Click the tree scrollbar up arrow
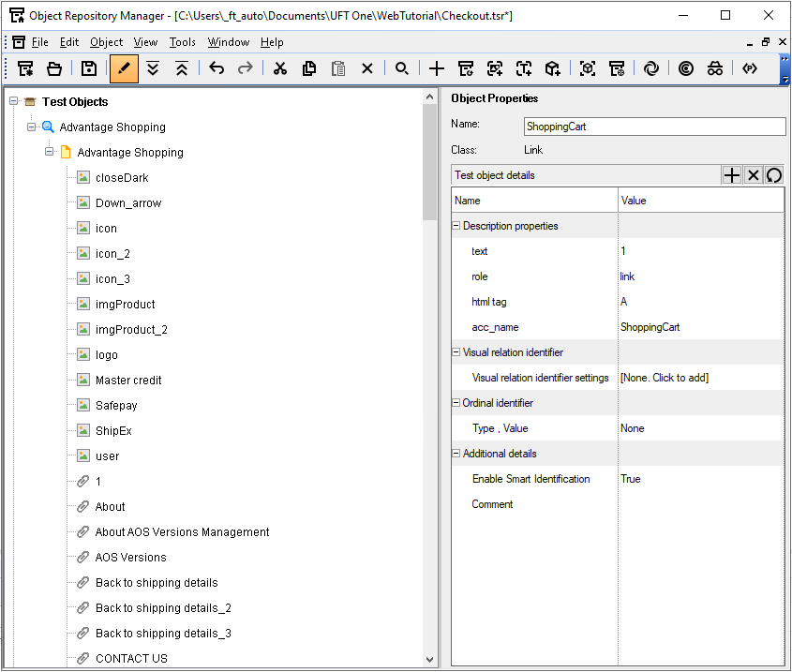This screenshot has width=792, height=672. click(429, 97)
